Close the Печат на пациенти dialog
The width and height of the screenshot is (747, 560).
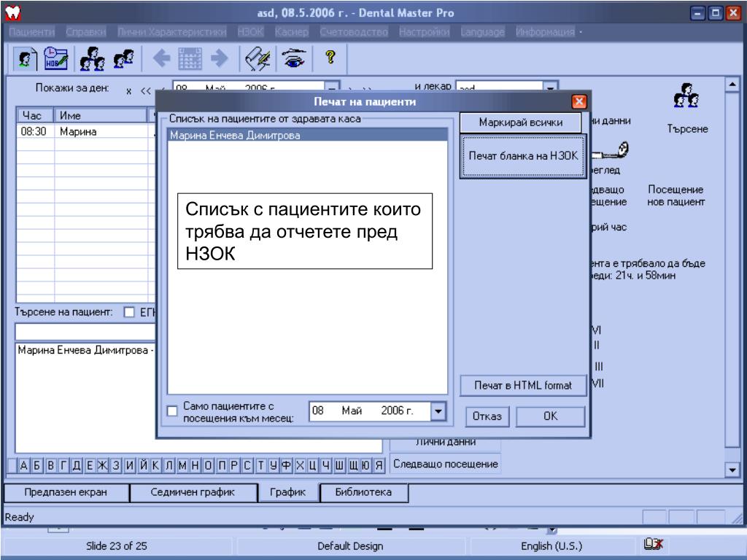click(x=578, y=101)
